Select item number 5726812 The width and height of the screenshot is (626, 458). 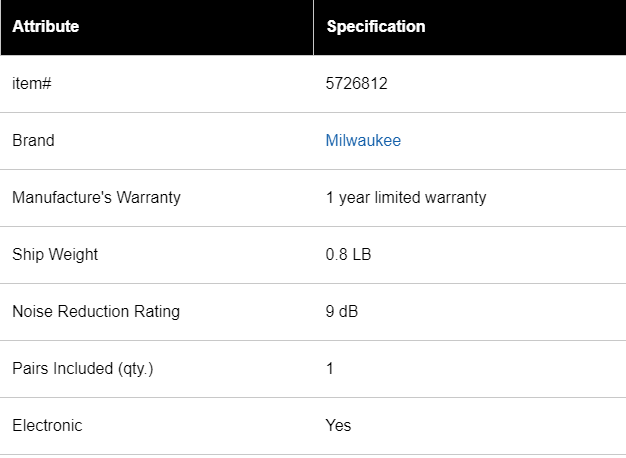356,84
